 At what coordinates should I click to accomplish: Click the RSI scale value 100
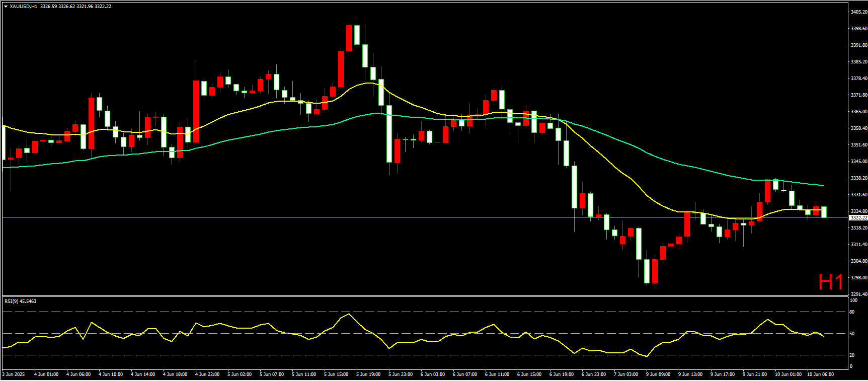point(853,300)
